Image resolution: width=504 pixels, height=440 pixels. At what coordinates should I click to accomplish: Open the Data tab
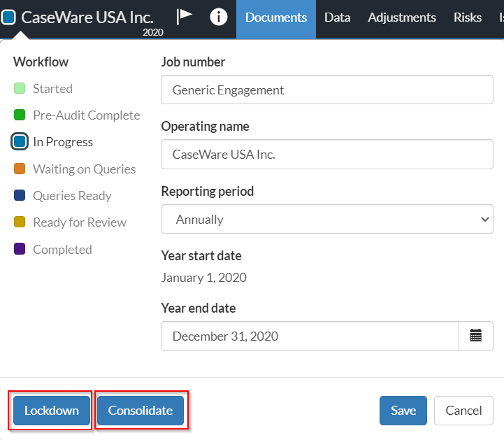click(x=337, y=18)
